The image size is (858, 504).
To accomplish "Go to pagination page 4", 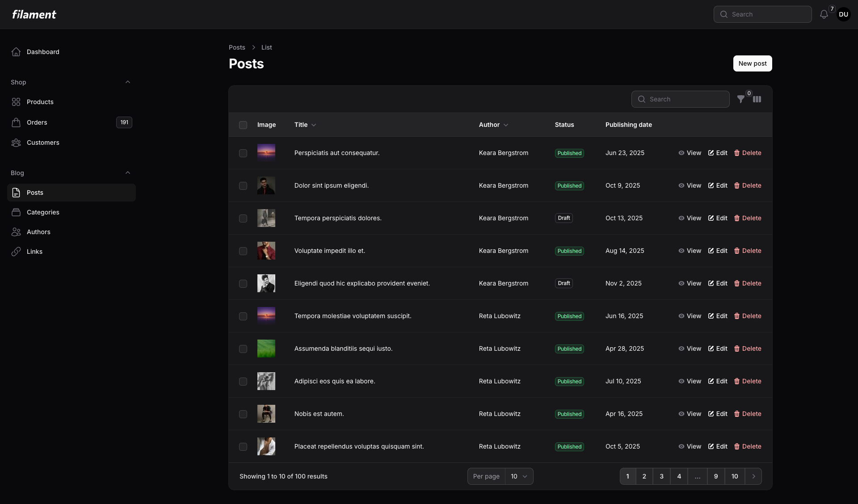I will (679, 476).
